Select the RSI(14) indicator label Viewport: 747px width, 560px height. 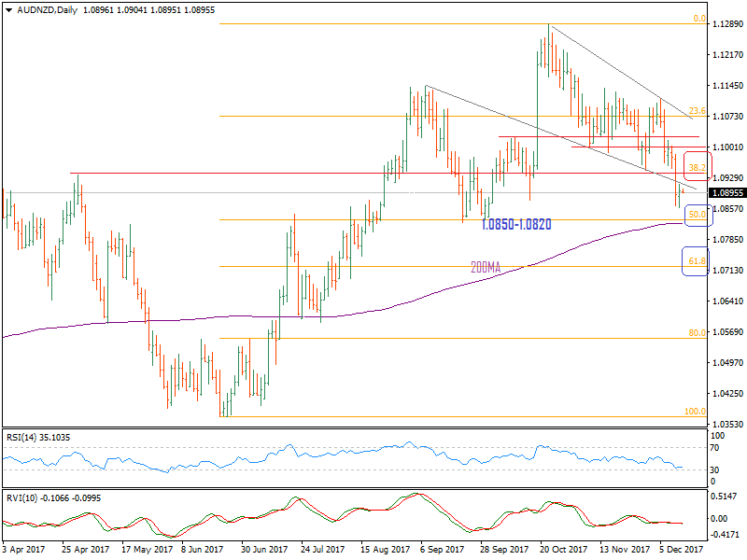[37, 436]
